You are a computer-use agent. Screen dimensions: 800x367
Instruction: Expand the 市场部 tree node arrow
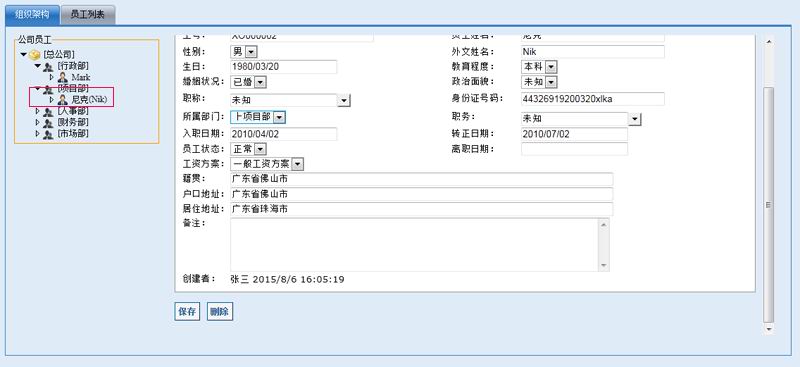pos(37,133)
